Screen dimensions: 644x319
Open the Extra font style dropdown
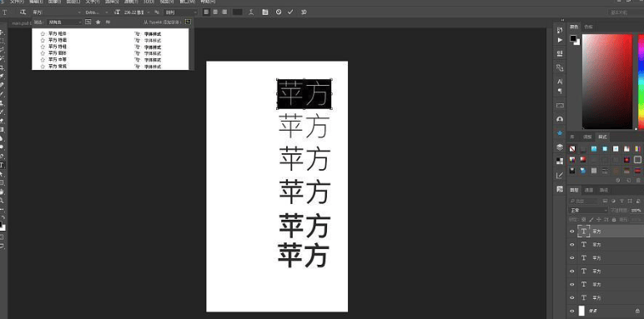(96, 12)
